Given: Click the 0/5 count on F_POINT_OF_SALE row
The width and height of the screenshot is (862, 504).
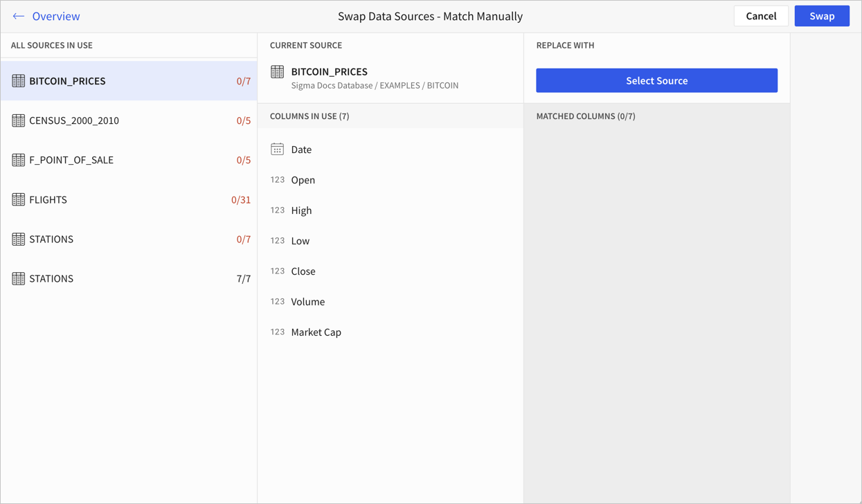Looking at the screenshot, I should [244, 160].
